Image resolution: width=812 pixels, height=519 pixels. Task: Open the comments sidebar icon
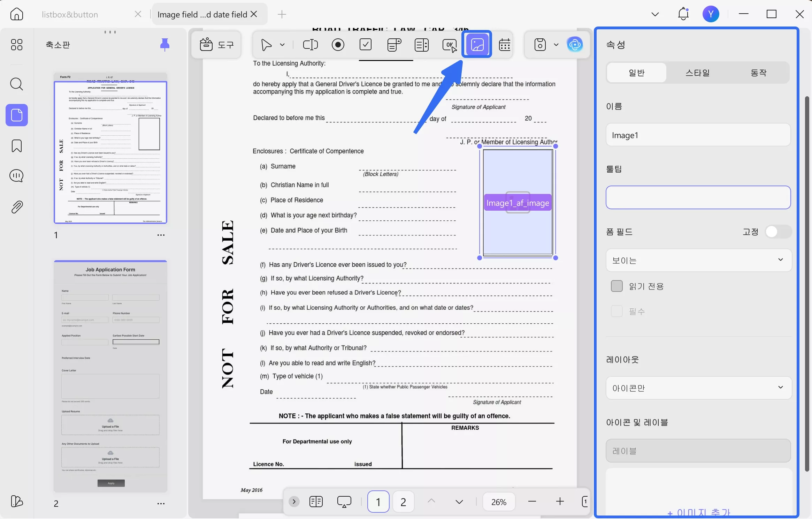tap(17, 176)
